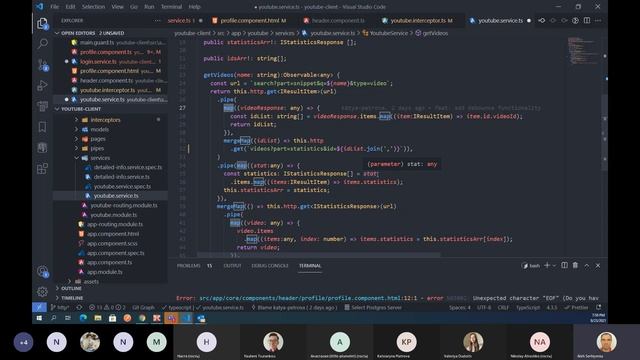Click Synchronize Changes icon in status bar
The width and height of the screenshot is (640, 360).
[x=79, y=307]
